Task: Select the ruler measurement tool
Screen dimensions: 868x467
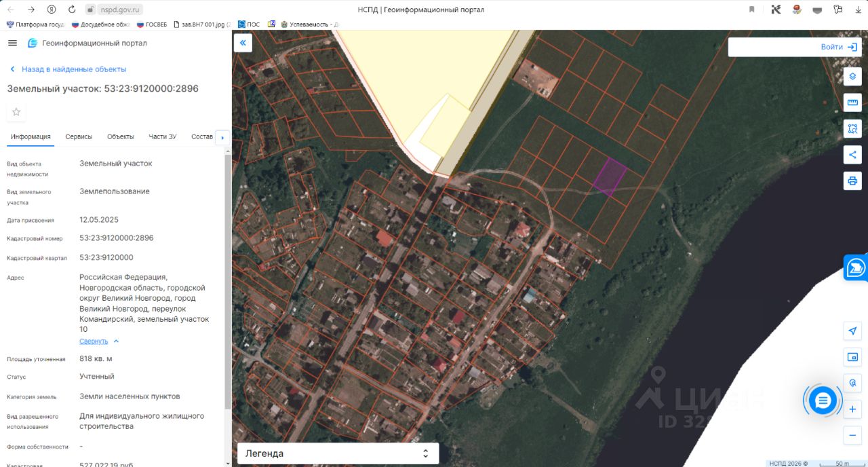Action: 852,102
